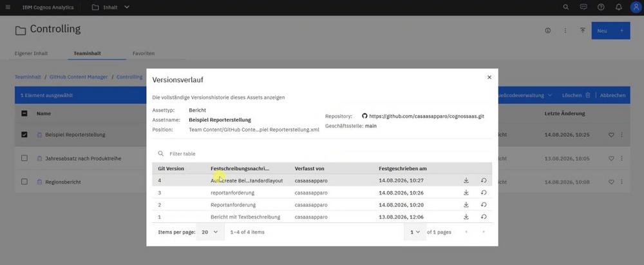Check the Jahresabsatz nach Produktreihe checkbox
644x265 pixels.
(24, 158)
